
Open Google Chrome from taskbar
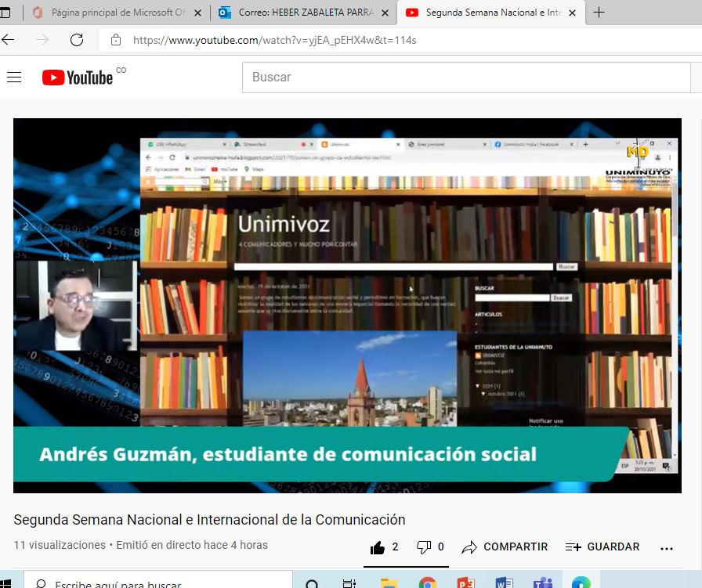point(427,583)
